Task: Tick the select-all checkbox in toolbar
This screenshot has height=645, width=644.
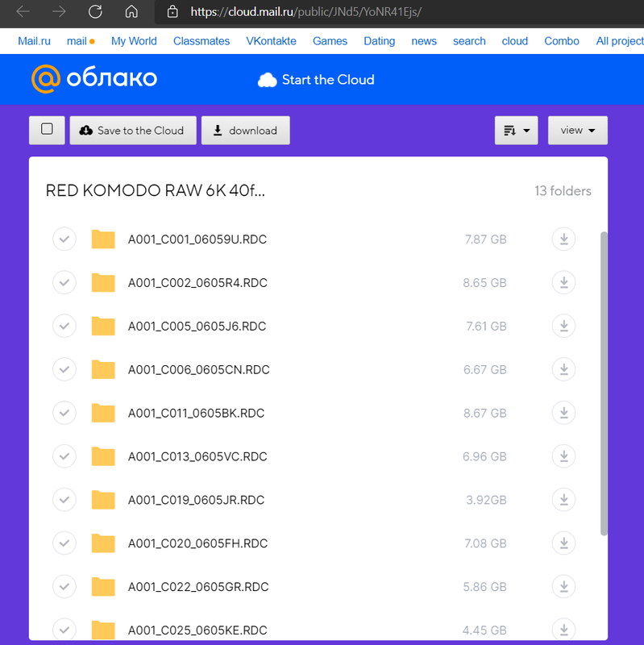Action: 47,129
